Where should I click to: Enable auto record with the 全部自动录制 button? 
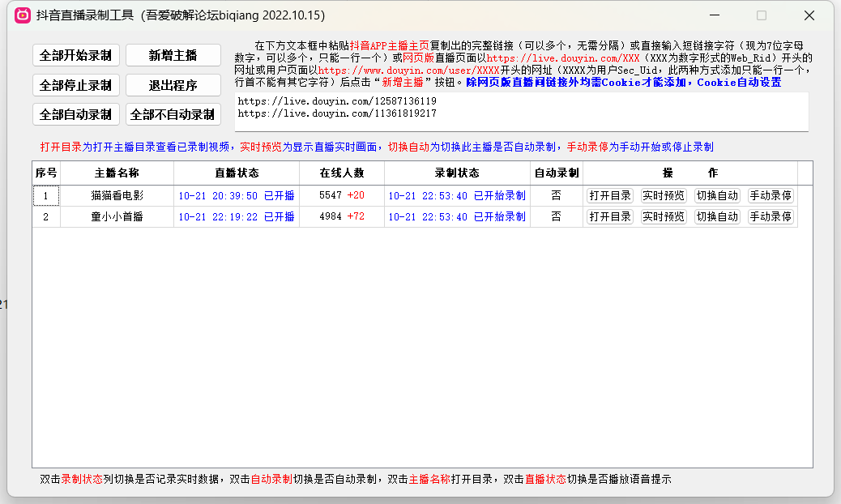pos(76,114)
